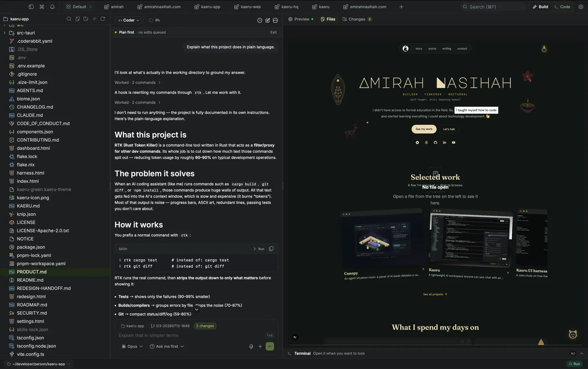Start voice input with microphone
The height and width of the screenshot is (369, 588).
pos(251,346)
